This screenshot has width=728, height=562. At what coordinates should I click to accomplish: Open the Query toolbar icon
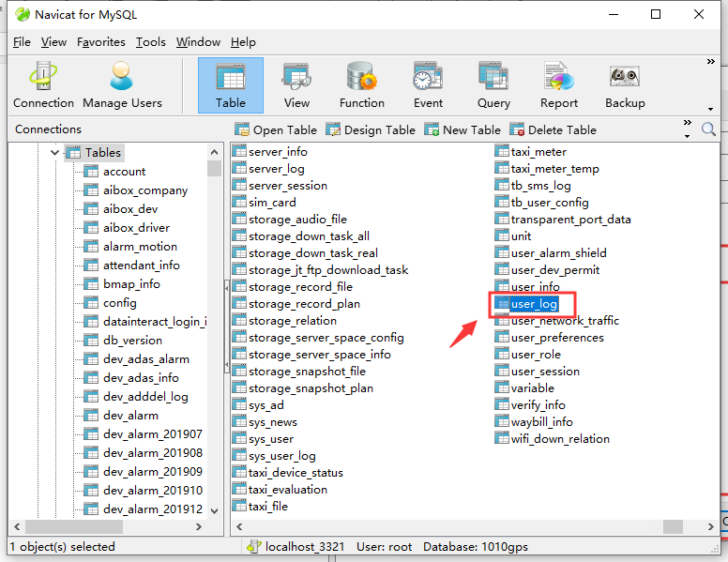tap(493, 85)
